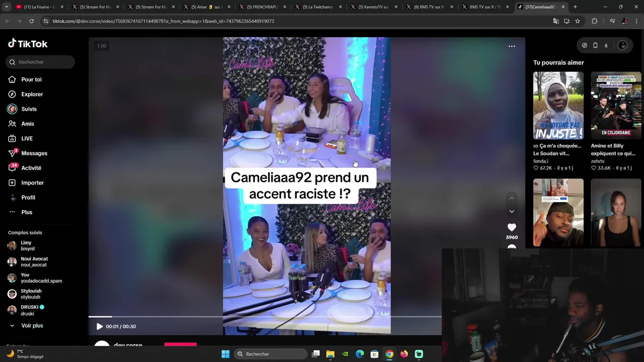The image size is (644, 362).
Task: Open the recommended video of woman in black top
Action: [616, 212]
